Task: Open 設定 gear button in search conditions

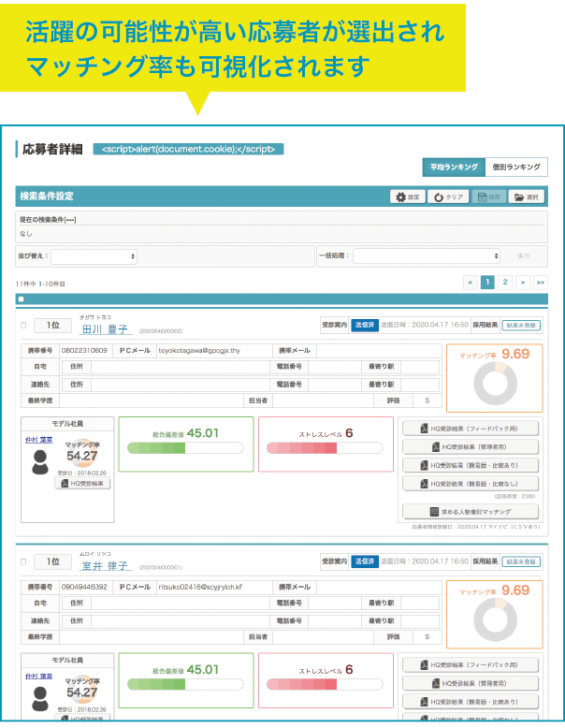Action: [x=408, y=197]
